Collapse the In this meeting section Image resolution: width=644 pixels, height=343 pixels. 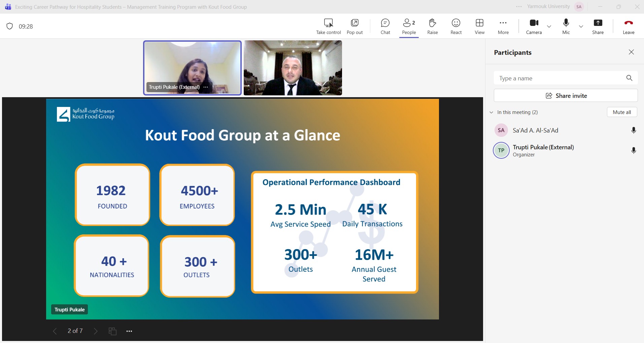pos(492,112)
